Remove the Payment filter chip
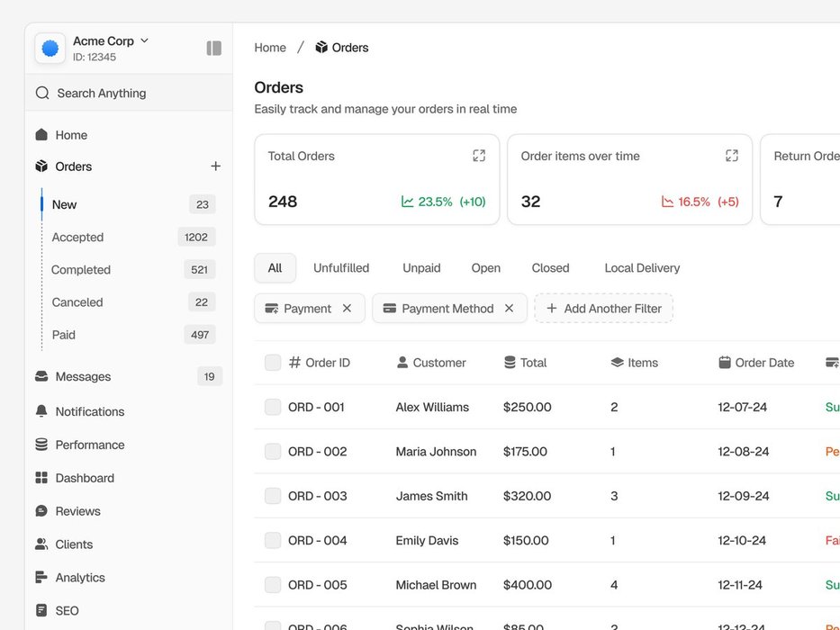This screenshot has height=630, width=840. [347, 309]
